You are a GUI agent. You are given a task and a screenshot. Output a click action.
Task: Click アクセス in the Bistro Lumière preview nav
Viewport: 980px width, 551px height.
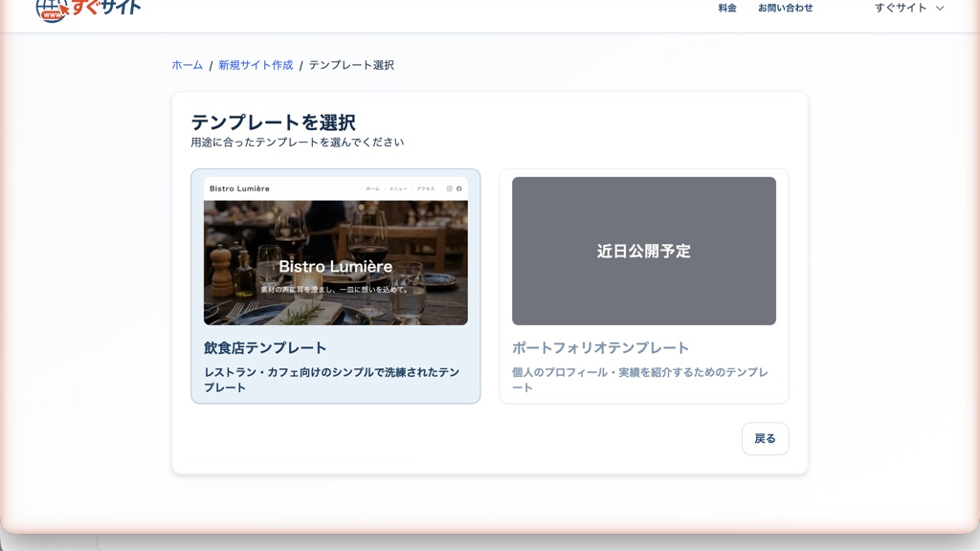click(x=425, y=188)
